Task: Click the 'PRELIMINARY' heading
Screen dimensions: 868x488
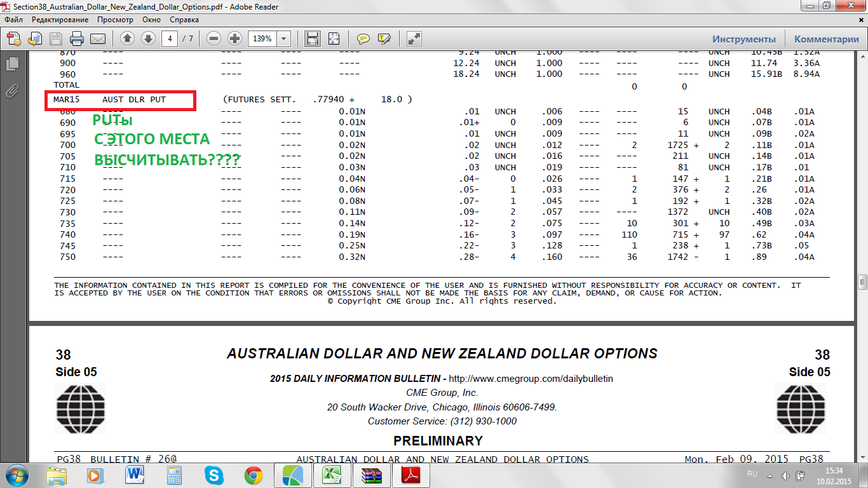Action: 438,440
